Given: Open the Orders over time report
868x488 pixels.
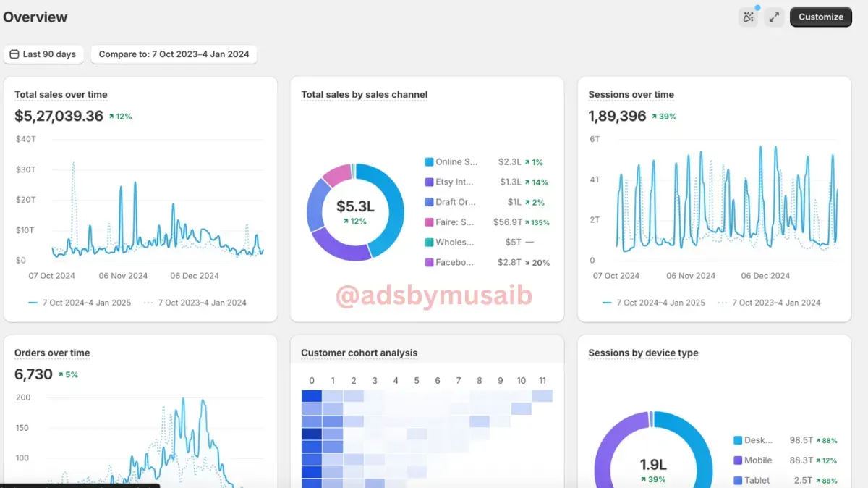Looking at the screenshot, I should click(x=52, y=353).
